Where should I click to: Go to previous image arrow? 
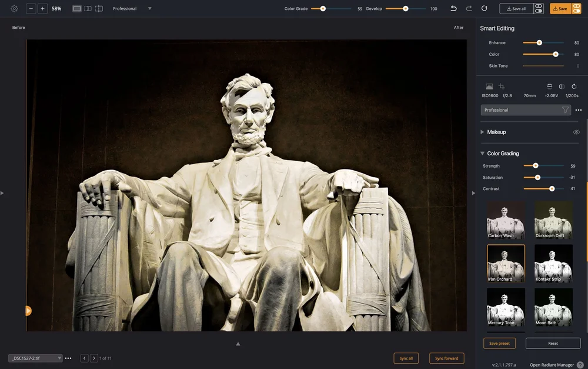point(84,358)
